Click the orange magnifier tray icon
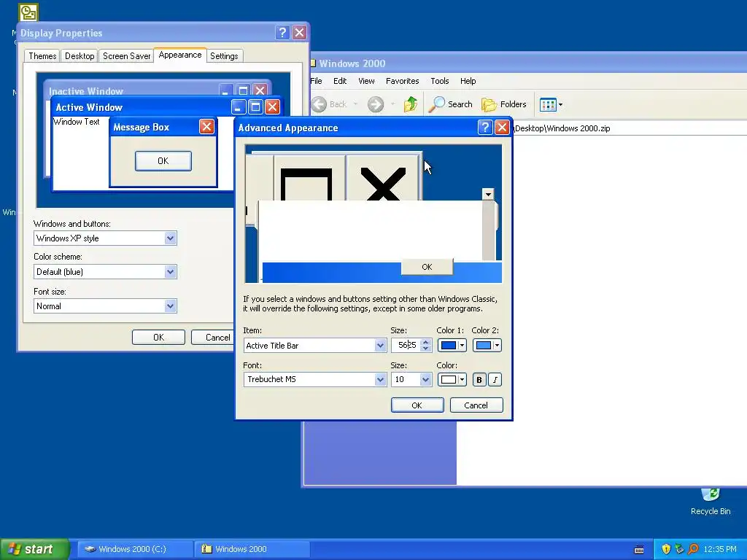The width and height of the screenshot is (747, 560). click(x=693, y=549)
